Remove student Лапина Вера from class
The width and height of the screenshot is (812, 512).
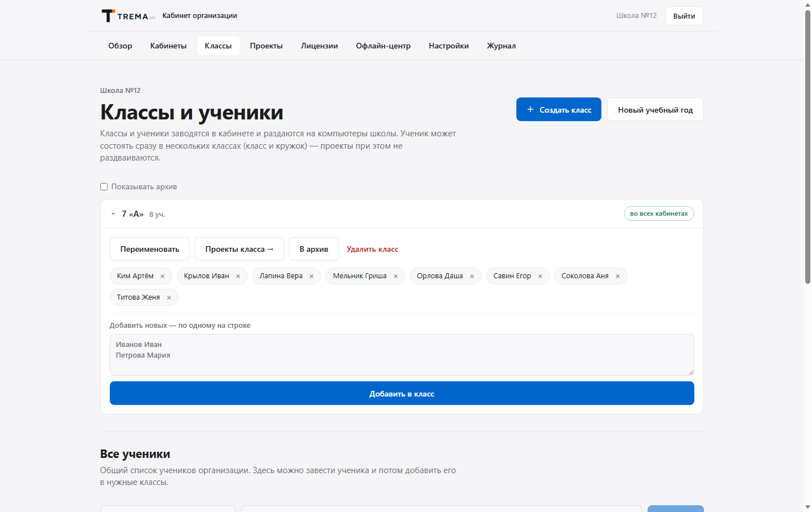pos(311,276)
